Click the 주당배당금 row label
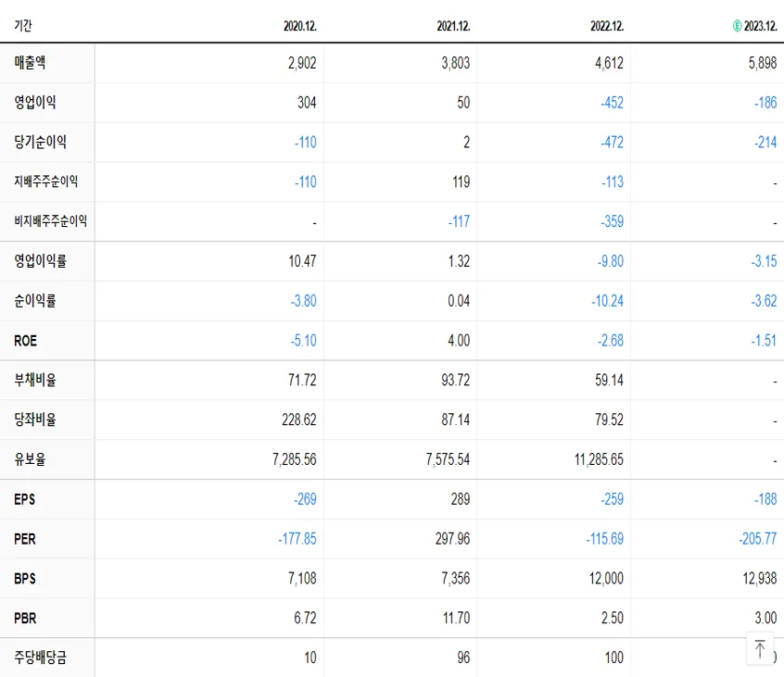784x677 pixels. pos(40,658)
